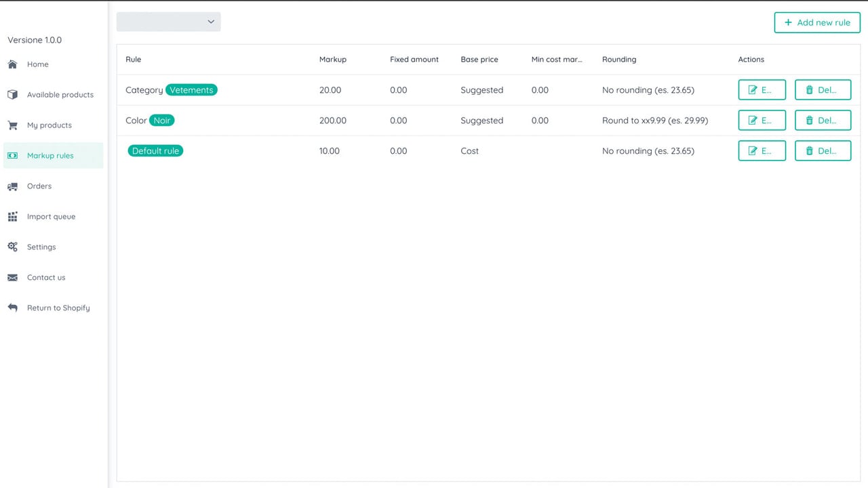Open the Home menu item
Viewport: 868px width, 488px height.
[x=53, y=64]
